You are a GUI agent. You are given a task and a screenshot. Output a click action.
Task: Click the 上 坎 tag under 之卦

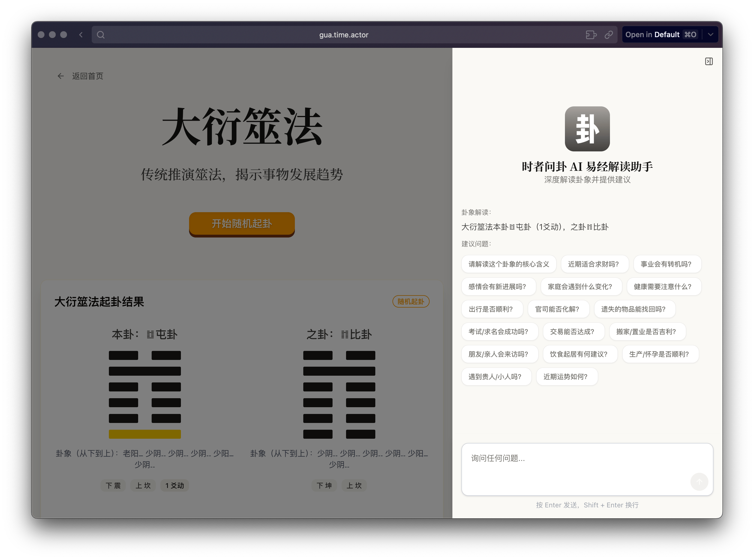pyautogui.click(x=354, y=485)
